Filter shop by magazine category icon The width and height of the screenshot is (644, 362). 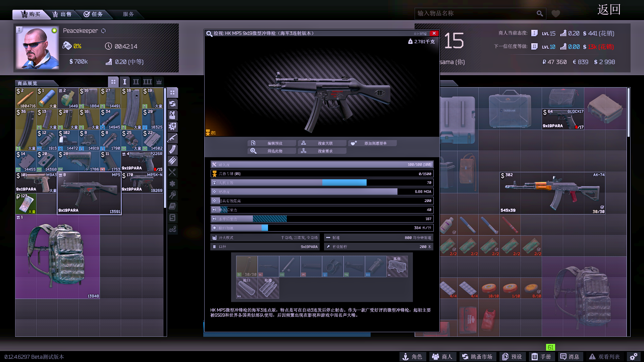(172, 149)
